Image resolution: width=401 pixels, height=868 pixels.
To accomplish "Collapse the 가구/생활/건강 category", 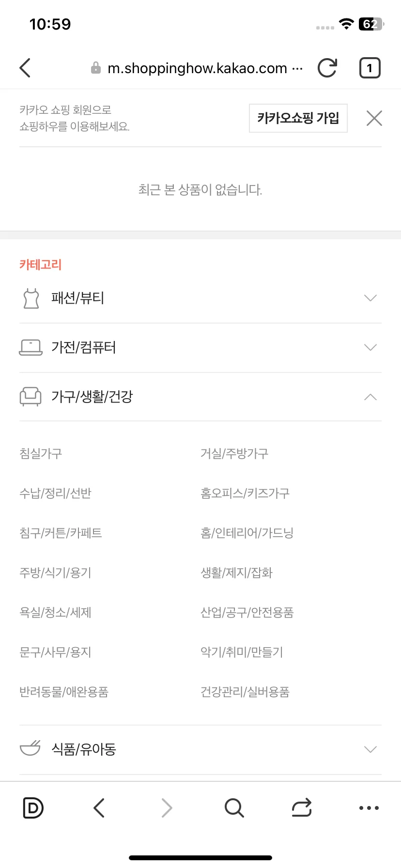I will (200, 397).
